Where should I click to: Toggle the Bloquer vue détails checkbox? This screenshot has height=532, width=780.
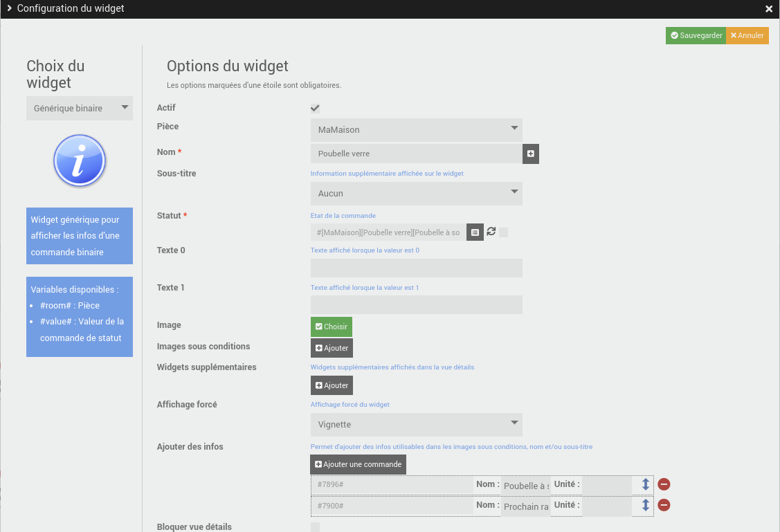[315, 527]
